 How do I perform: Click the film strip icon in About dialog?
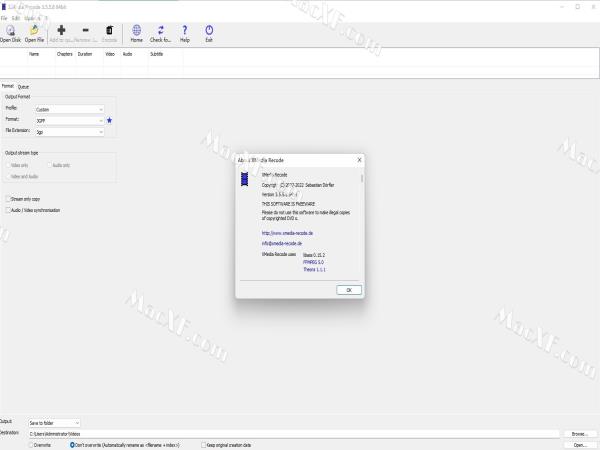[x=245, y=179]
